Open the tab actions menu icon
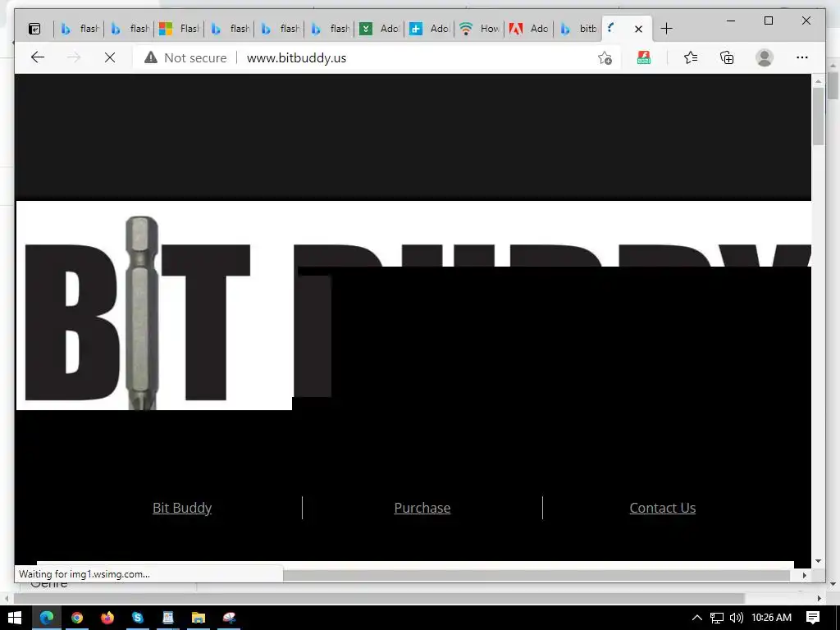This screenshot has height=630, width=840. click(34, 29)
